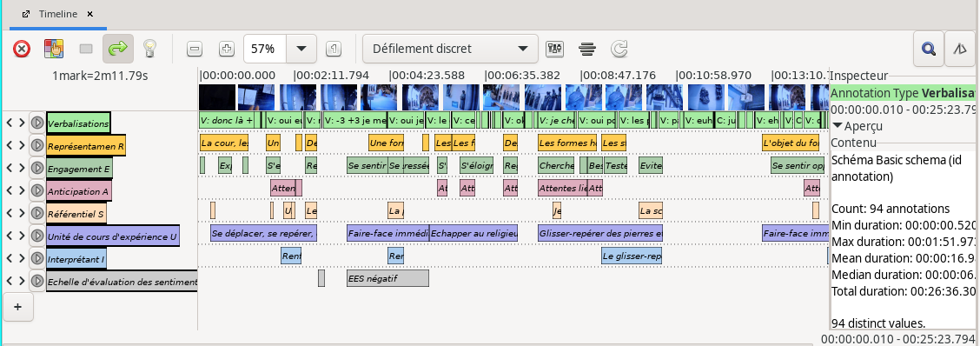
Task: Select the Engagement E type label
Action: click(x=79, y=169)
